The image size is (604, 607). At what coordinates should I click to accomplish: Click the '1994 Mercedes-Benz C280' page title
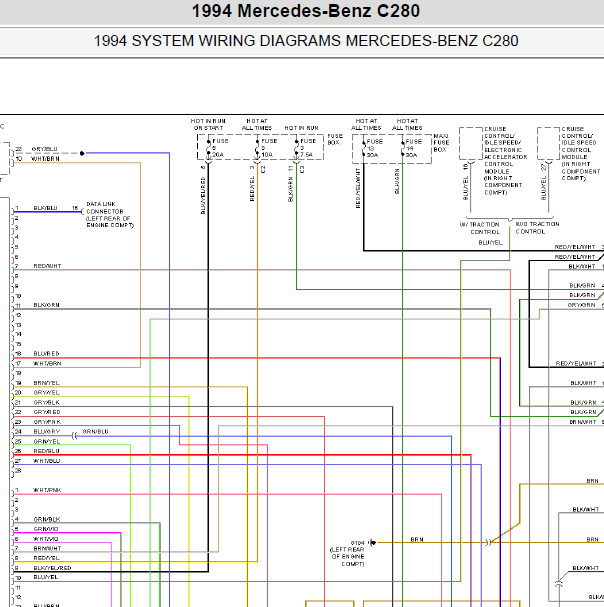tap(305, 11)
